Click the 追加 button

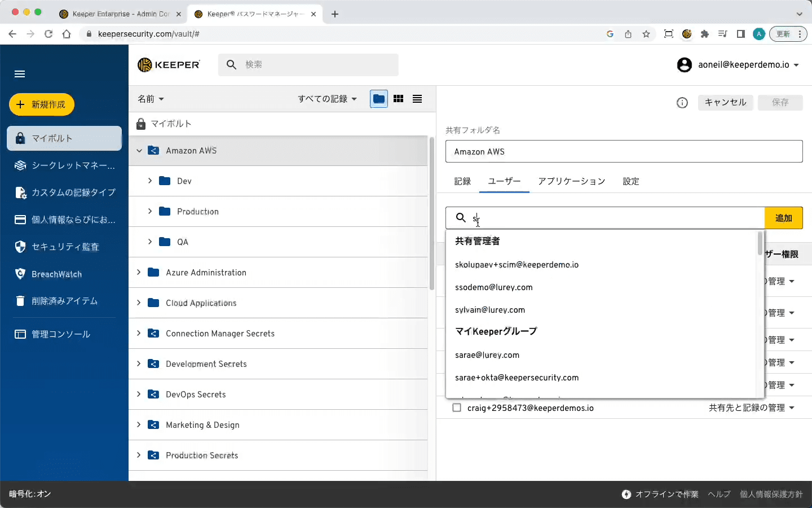click(783, 218)
